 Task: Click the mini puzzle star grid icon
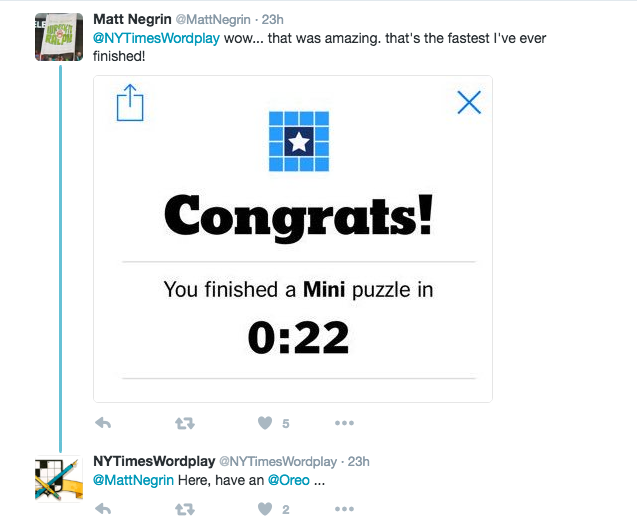click(298, 141)
